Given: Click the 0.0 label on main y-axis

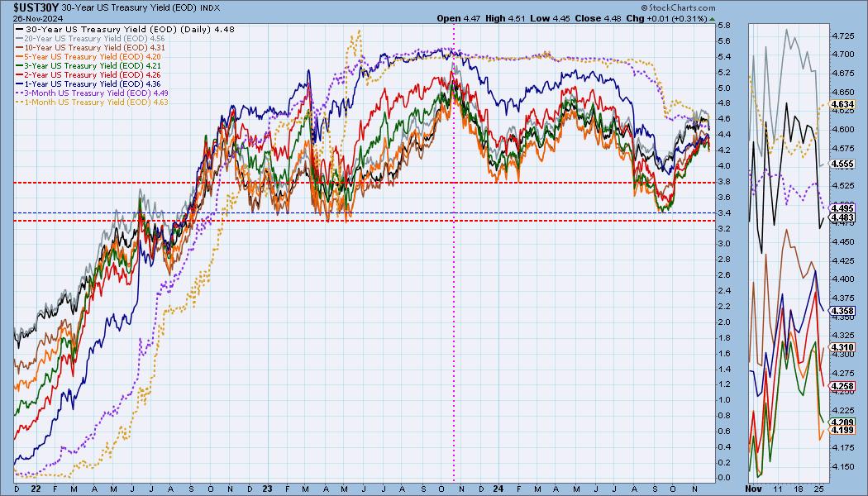Looking at the screenshot, I should point(724,478).
